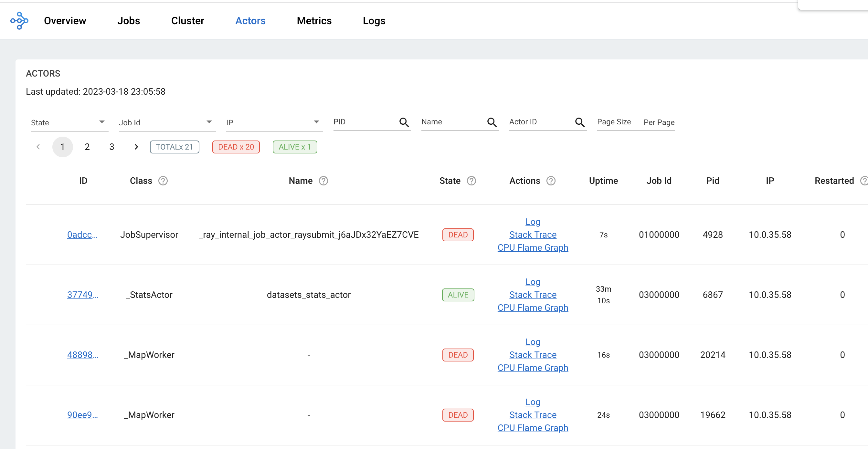Switch to the Cluster tab
Viewport: 868px width, 449px height.
point(187,21)
